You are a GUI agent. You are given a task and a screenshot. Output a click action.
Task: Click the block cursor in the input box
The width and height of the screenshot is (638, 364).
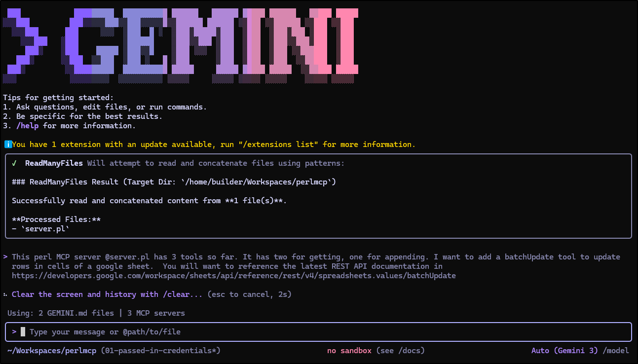point(23,332)
